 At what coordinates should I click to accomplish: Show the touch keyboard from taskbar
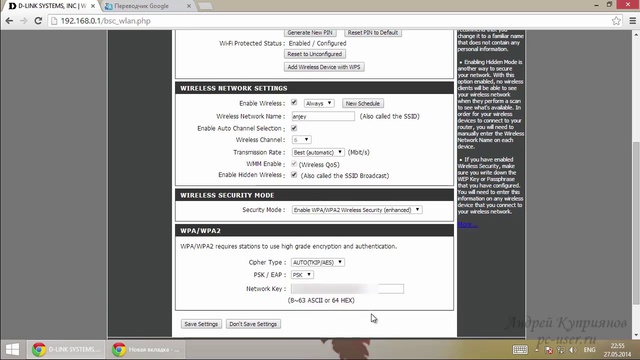tap(520, 350)
